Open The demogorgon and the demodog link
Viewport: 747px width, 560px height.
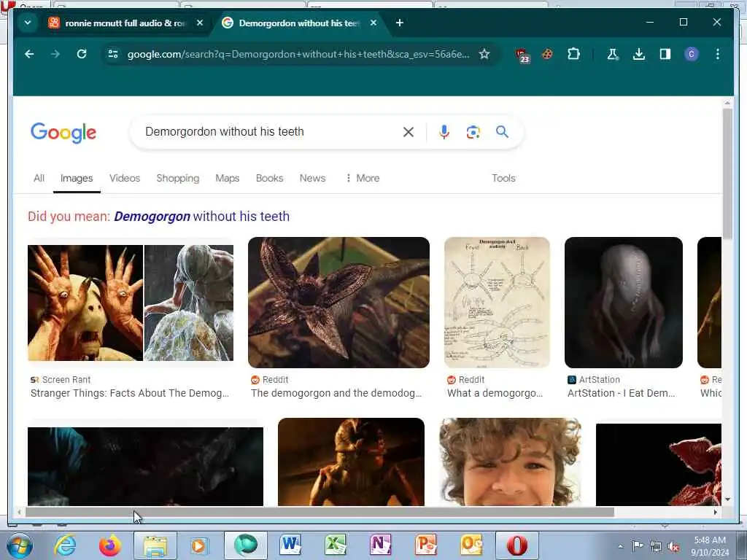[336, 393]
